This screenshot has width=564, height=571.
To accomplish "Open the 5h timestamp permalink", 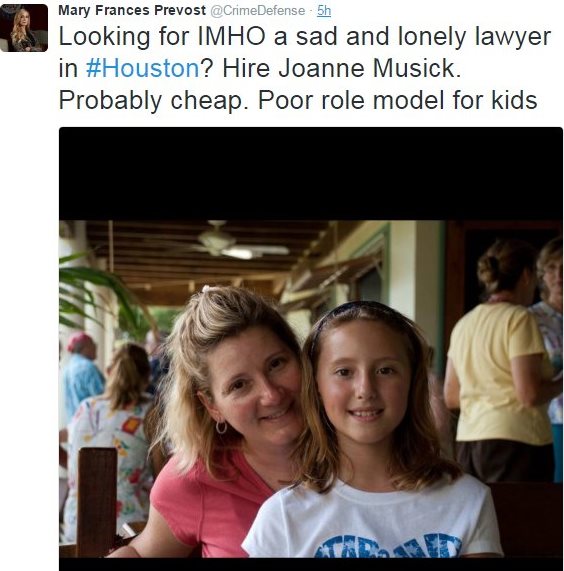I will coord(324,11).
